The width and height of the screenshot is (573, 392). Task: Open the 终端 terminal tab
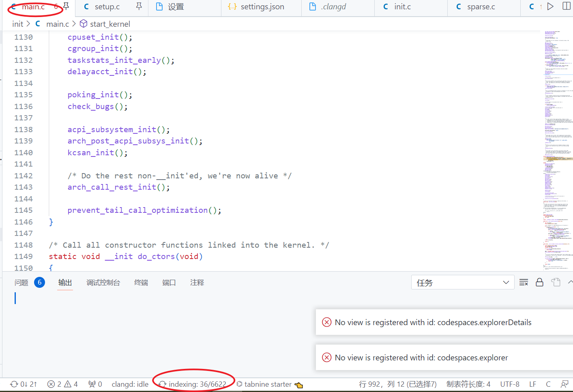point(141,283)
